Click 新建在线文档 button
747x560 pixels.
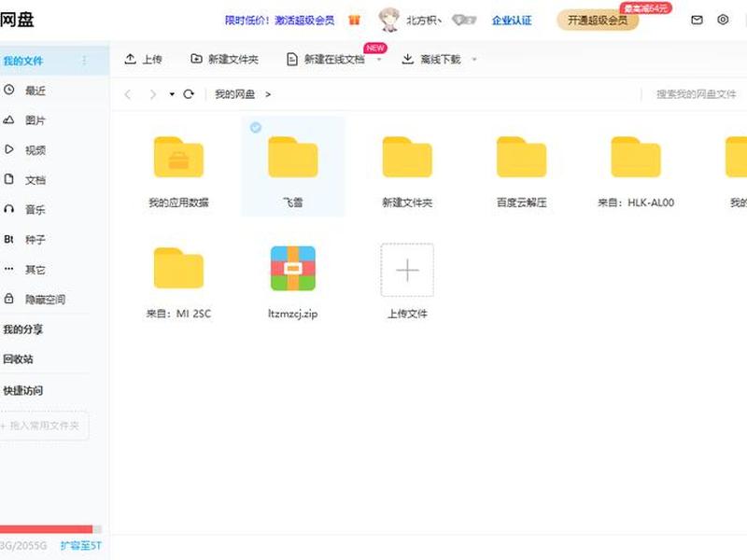(326, 59)
